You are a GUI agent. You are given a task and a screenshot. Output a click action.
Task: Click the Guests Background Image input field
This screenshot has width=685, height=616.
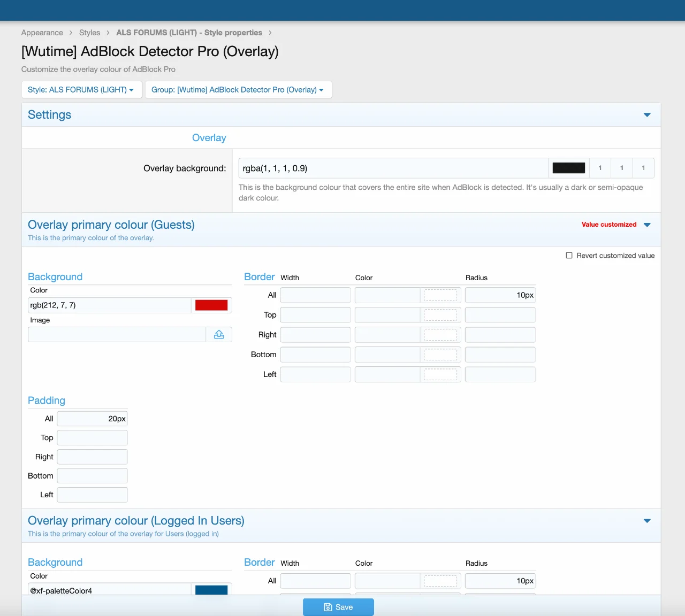[x=117, y=335]
